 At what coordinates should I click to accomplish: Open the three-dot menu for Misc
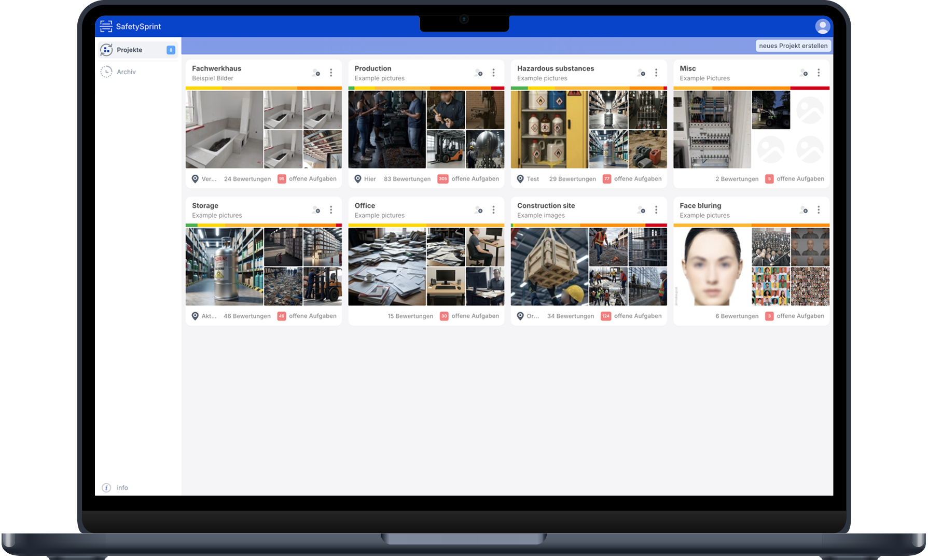click(x=819, y=73)
